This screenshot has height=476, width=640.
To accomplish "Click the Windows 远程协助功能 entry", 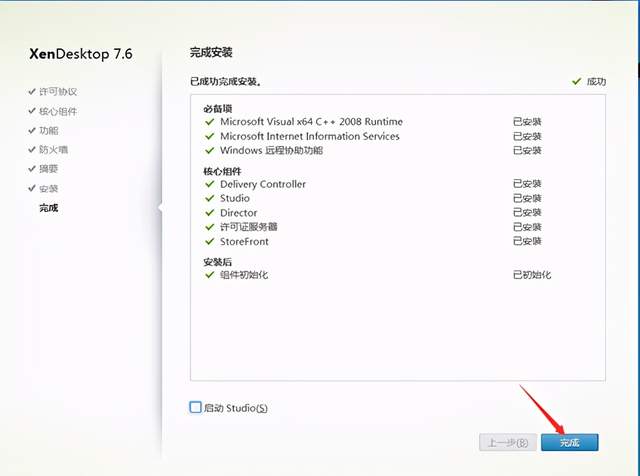I will tap(271, 150).
